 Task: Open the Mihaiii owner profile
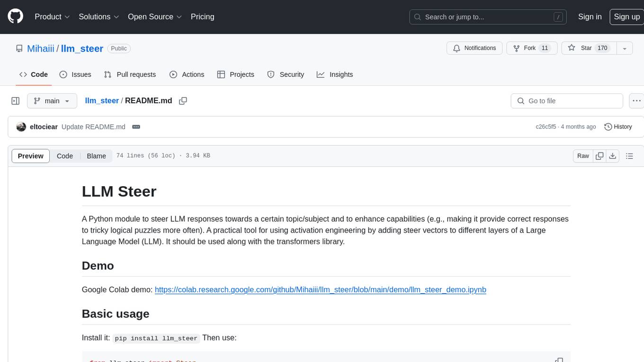[x=41, y=48]
